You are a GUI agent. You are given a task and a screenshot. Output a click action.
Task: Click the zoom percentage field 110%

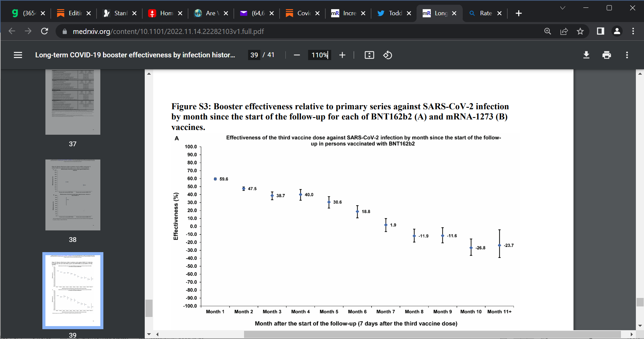319,55
